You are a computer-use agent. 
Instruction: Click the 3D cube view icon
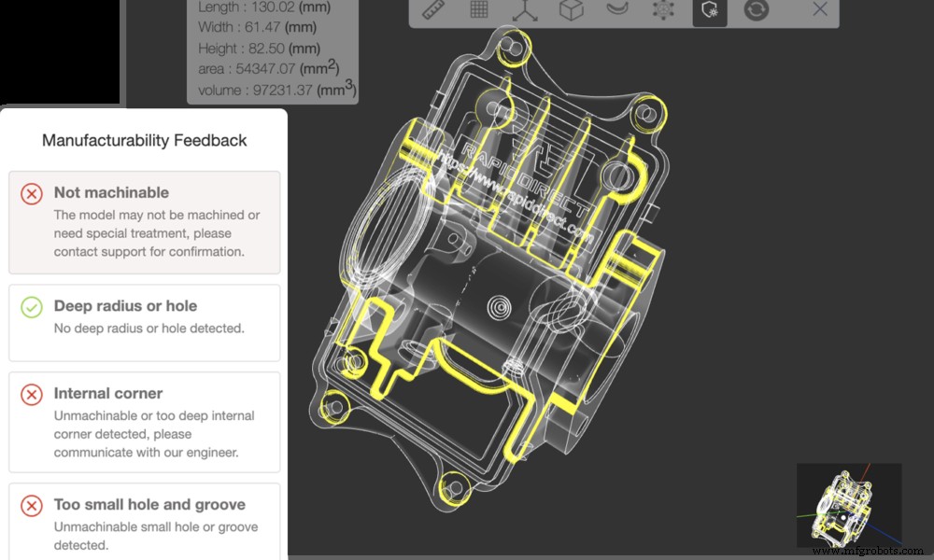tap(571, 11)
